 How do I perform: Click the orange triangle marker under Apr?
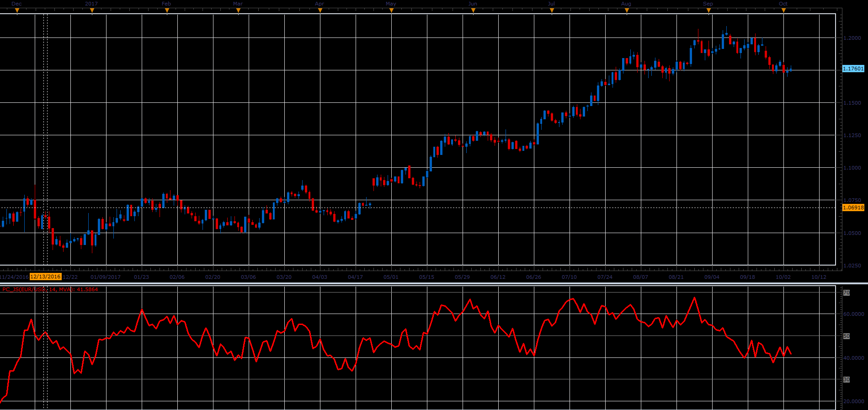(320, 11)
